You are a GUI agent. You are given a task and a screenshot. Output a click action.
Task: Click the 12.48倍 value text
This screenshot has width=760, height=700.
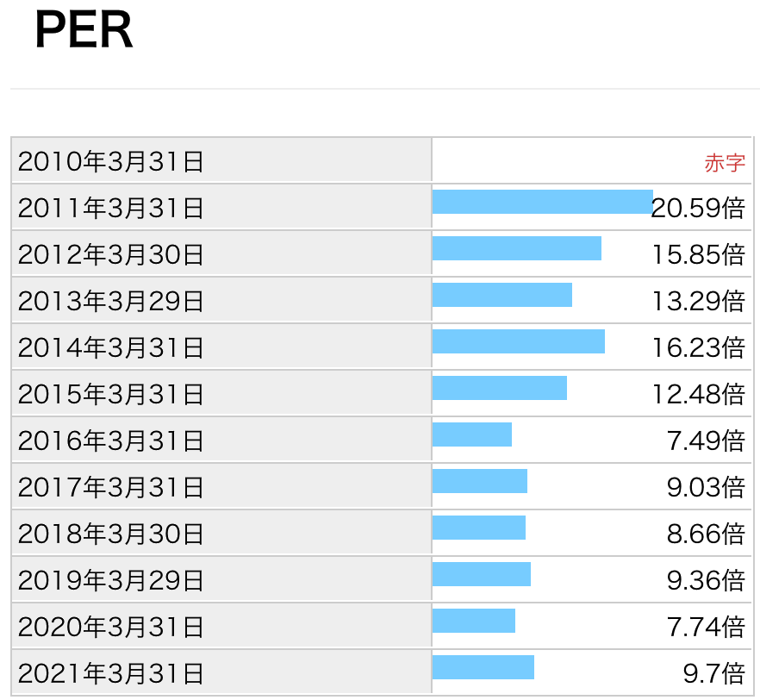699,394
